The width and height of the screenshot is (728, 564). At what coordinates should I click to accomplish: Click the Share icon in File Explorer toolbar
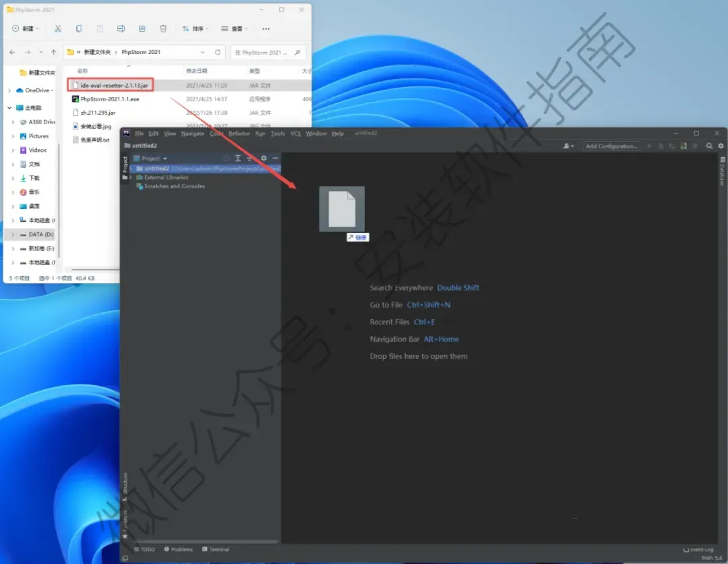[x=142, y=29]
